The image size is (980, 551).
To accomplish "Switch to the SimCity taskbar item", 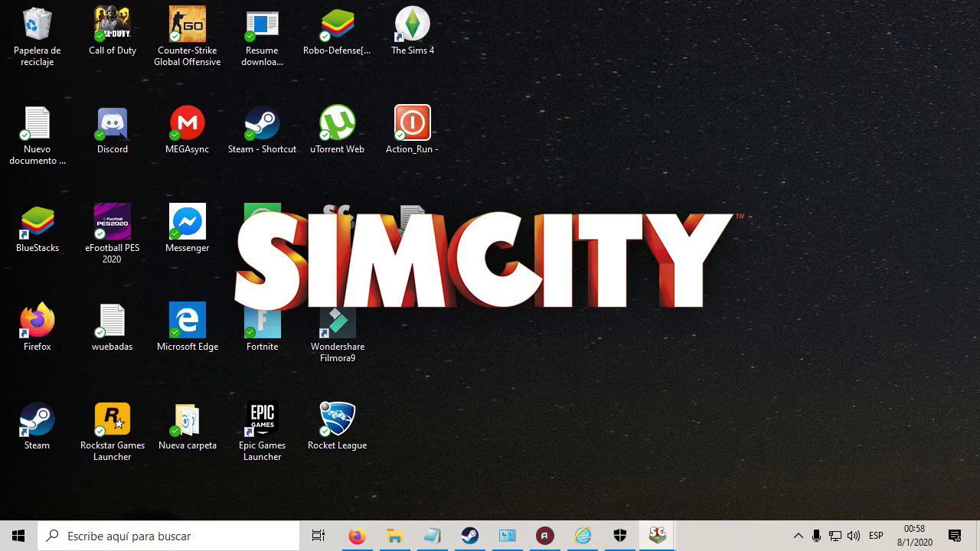I will click(657, 536).
